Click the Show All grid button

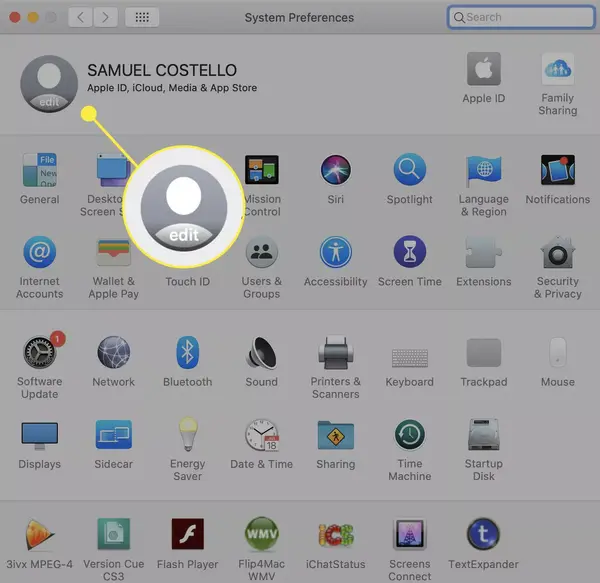pyautogui.click(x=142, y=17)
